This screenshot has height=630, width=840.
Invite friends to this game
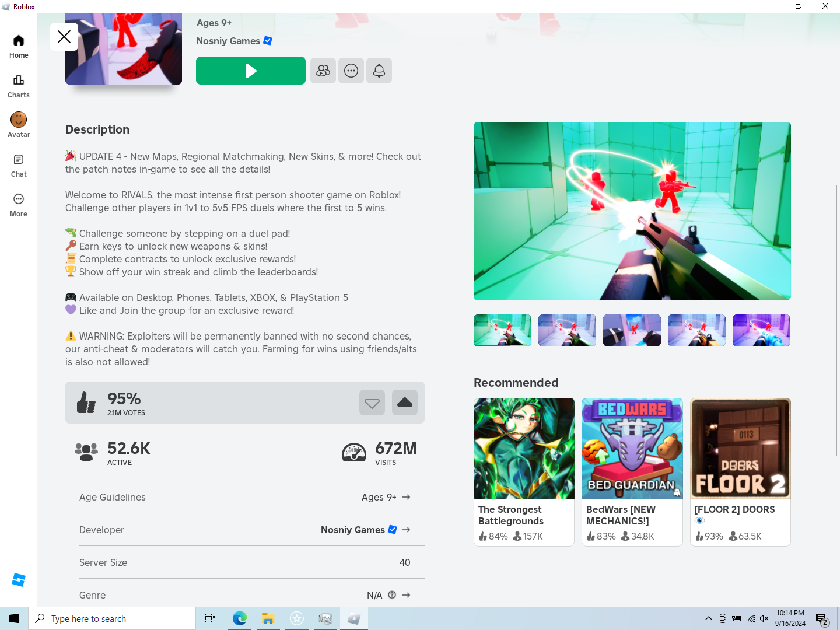coord(323,71)
